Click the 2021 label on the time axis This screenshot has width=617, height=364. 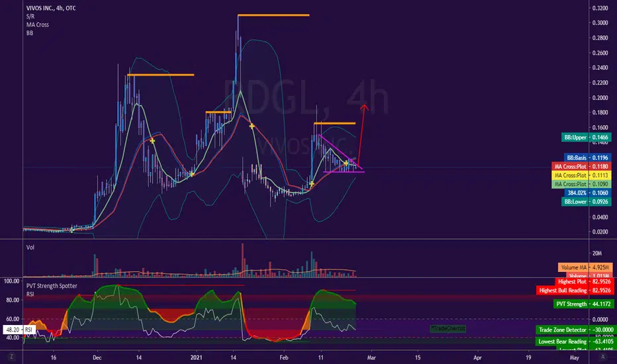click(196, 357)
